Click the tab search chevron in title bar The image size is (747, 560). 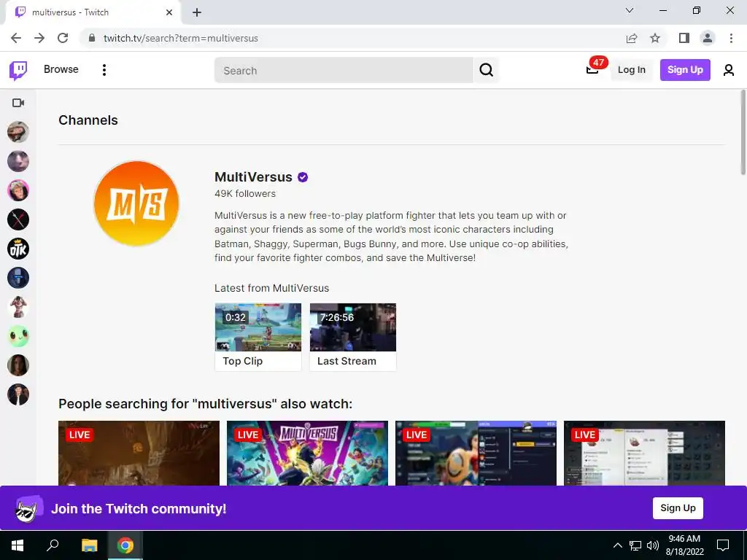coord(630,10)
